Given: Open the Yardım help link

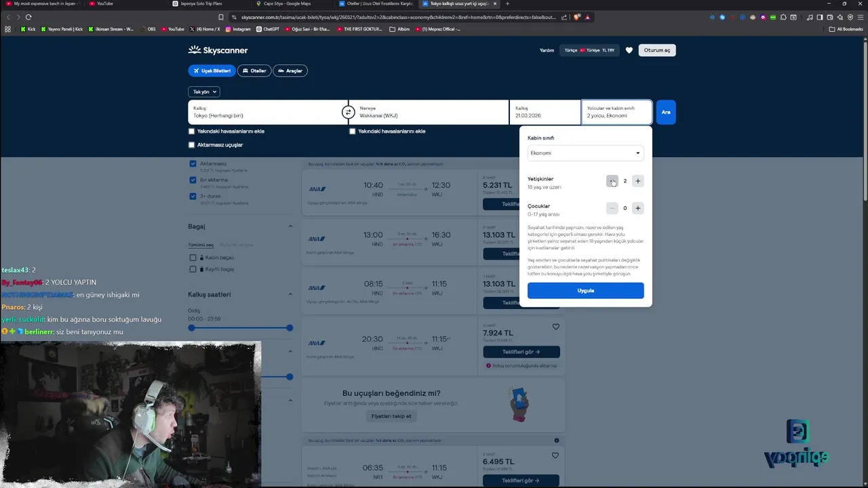Looking at the screenshot, I should click(547, 50).
